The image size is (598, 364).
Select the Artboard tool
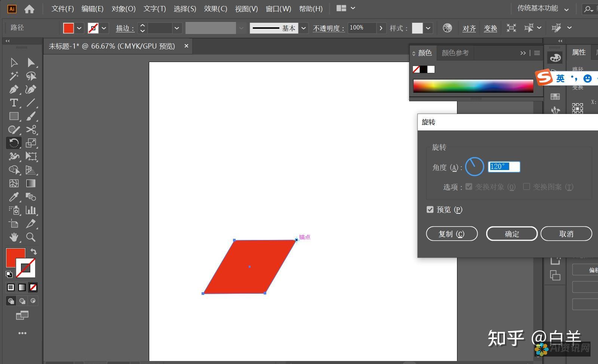pyautogui.click(x=14, y=224)
